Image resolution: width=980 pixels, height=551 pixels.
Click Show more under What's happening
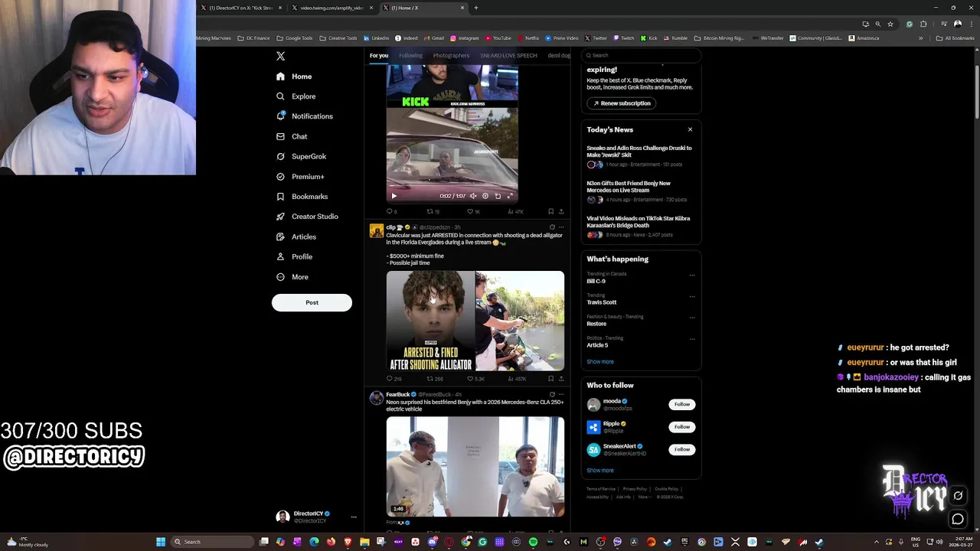point(600,362)
